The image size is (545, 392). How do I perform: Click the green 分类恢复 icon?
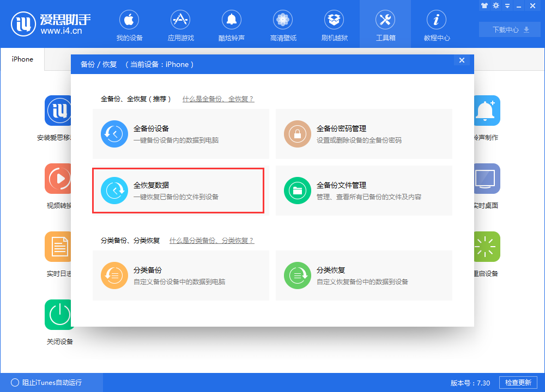[297, 275]
